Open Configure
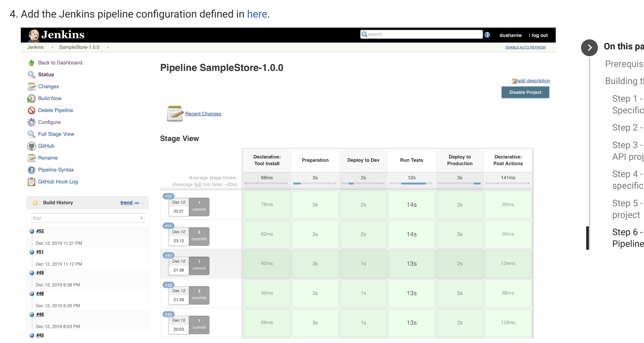The image size is (644, 343). pos(49,122)
